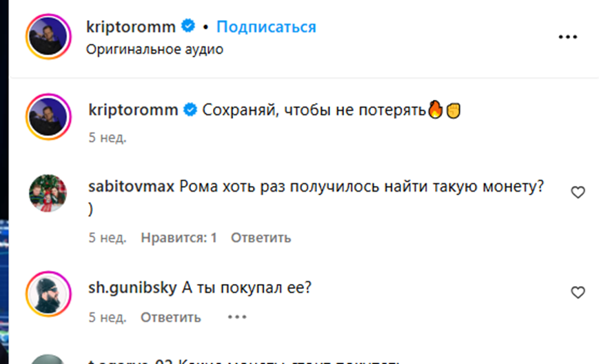Click kriptoromm avatar beside the caption
This screenshot has width=599, height=364.
tap(49, 116)
